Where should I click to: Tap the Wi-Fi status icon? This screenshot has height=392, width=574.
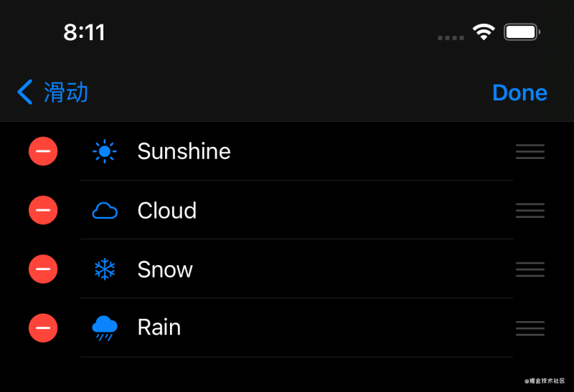[x=484, y=32]
